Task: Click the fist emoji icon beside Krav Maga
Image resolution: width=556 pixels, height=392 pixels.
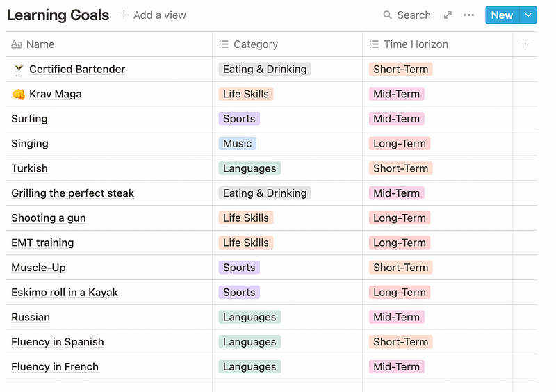Action: [x=19, y=95]
